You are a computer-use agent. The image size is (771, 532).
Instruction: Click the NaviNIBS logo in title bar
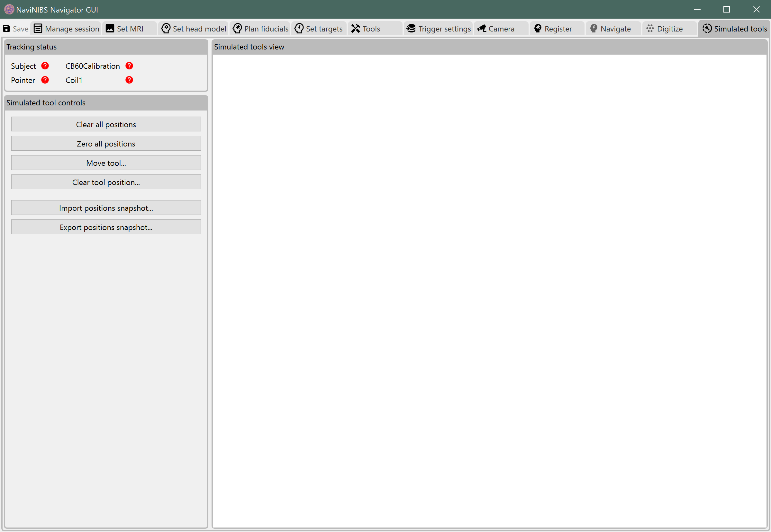click(x=9, y=9)
